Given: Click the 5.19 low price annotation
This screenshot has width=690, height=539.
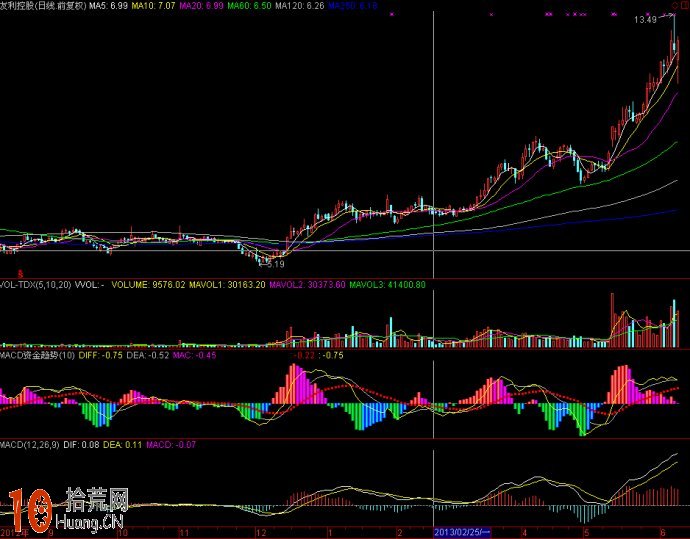Looking at the screenshot, I should point(275,264).
